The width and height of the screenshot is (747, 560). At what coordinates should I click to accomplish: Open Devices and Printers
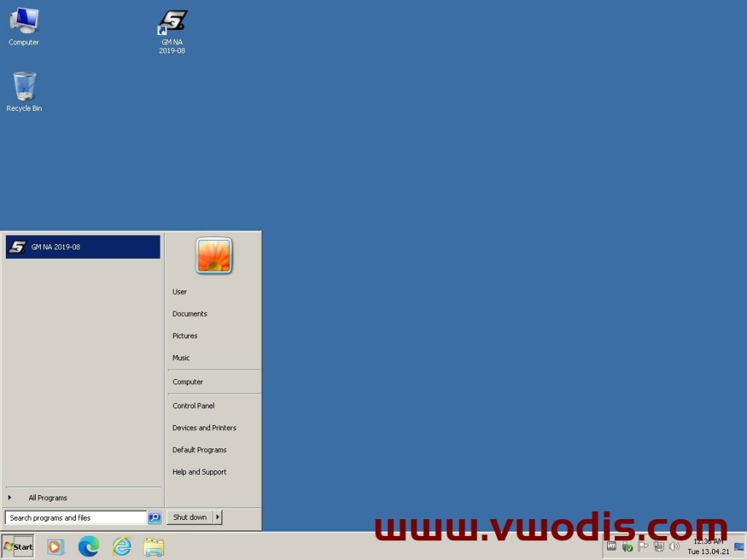pyautogui.click(x=204, y=427)
